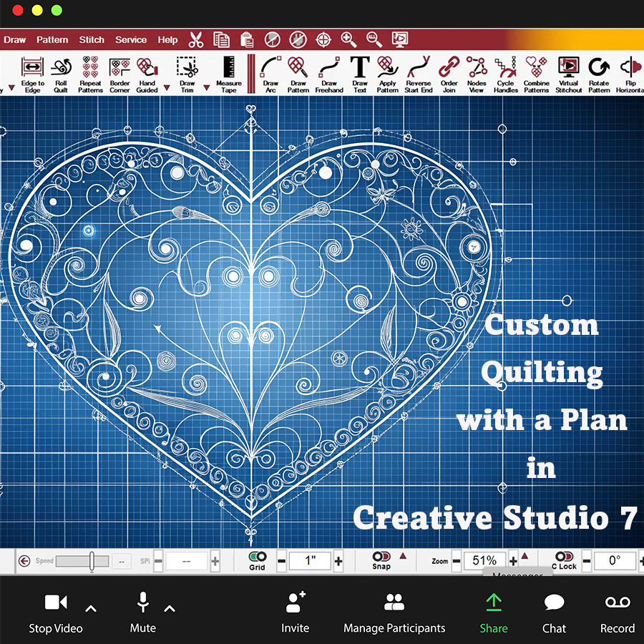Click the Roll Quilt icon

(61, 74)
